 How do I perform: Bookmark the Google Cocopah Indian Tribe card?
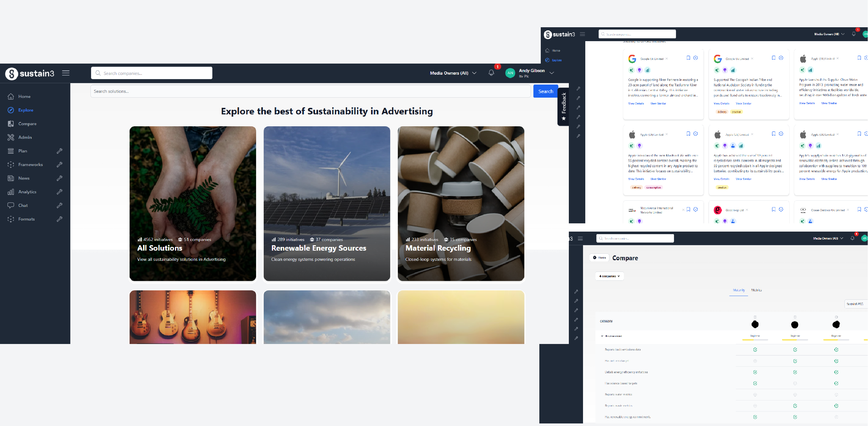pos(773,58)
